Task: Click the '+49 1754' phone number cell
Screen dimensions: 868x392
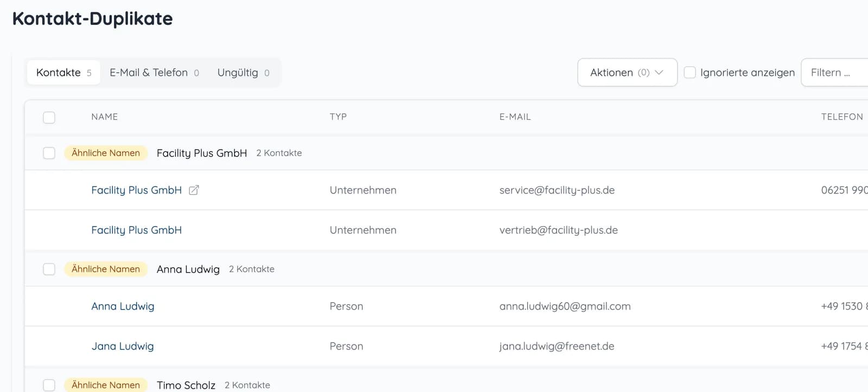Action: [x=844, y=346]
